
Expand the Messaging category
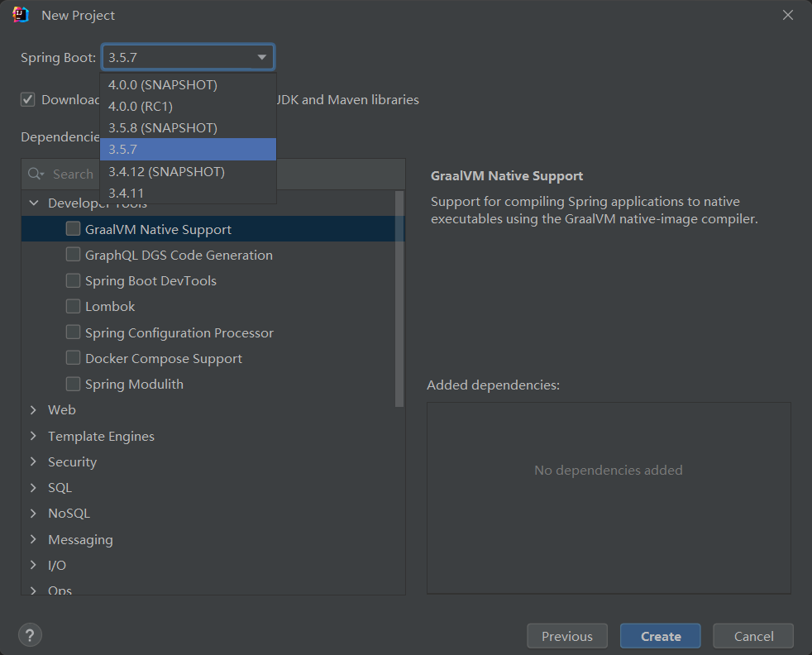coord(34,539)
